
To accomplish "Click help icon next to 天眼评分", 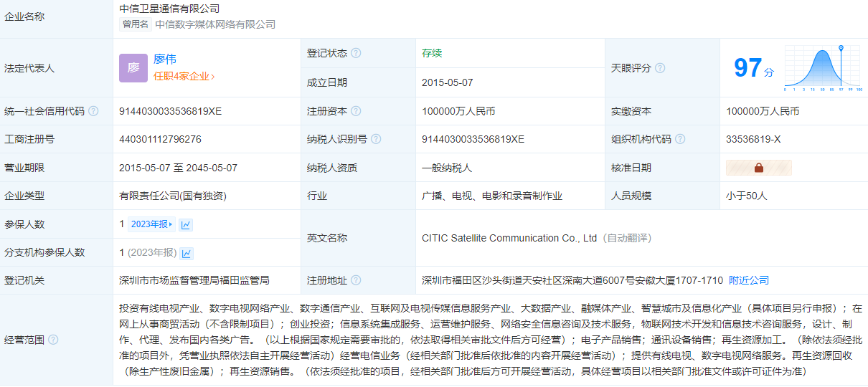I will point(660,68).
